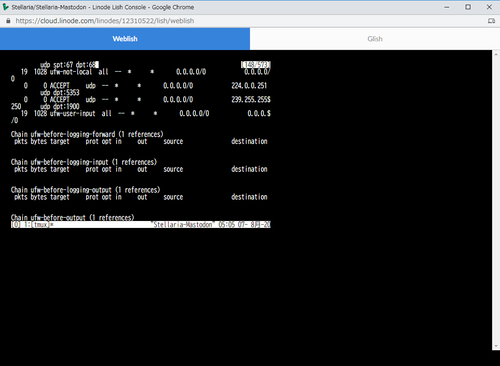Click the Stellaria-Mastodon hostname in the status bar
This screenshot has width=500, height=366.
pyautogui.click(x=183, y=225)
